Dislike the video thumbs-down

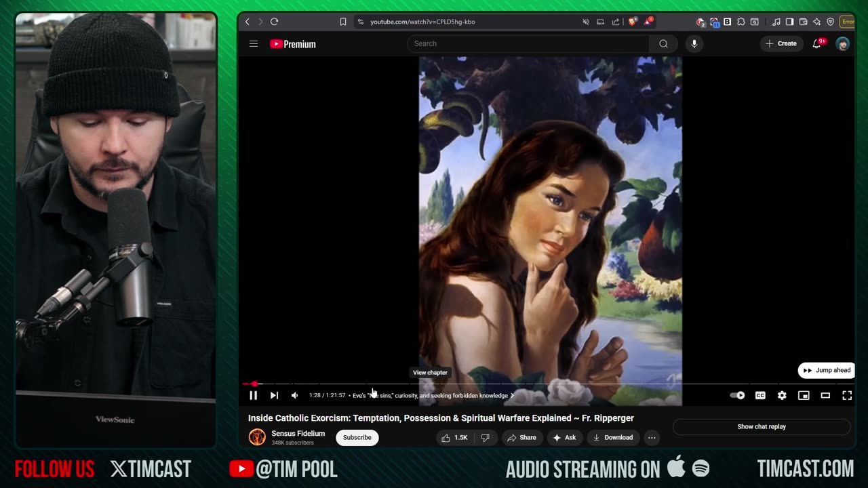click(x=486, y=437)
